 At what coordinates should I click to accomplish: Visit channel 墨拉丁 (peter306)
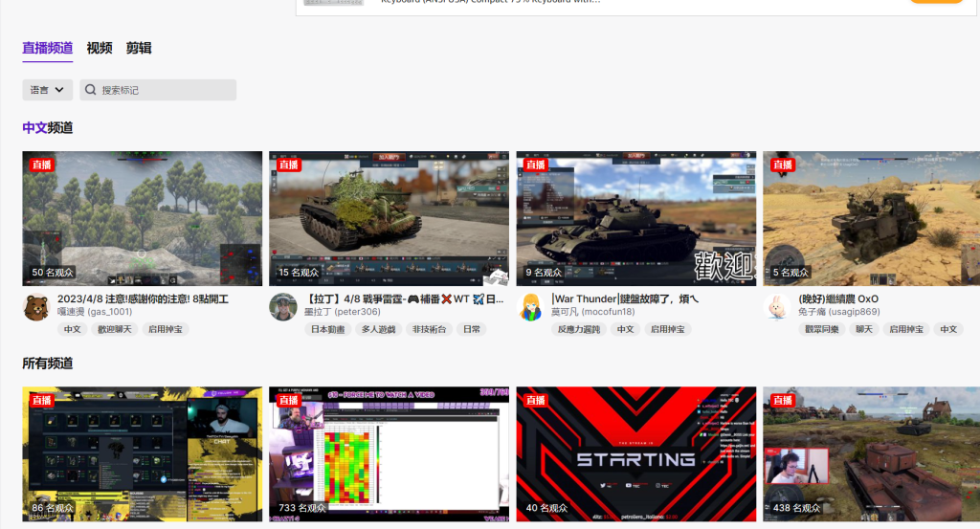[x=342, y=312]
